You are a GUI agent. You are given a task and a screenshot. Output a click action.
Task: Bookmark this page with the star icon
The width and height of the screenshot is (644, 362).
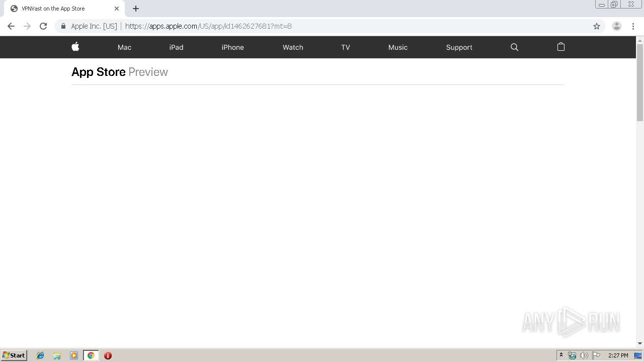597,26
